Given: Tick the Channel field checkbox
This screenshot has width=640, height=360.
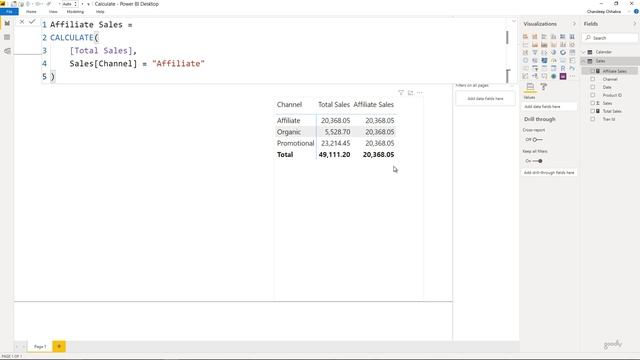Looking at the screenshot, I should point(593,79).
